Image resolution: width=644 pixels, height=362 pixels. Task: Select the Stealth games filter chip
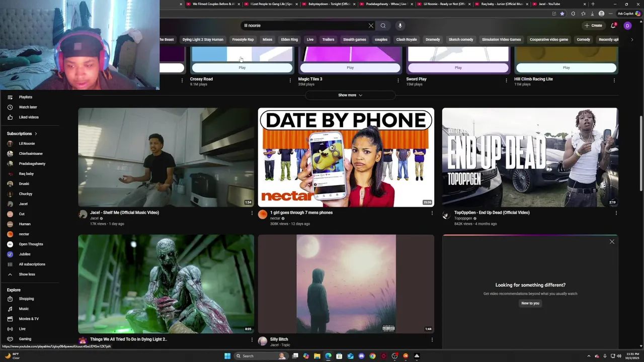click(x=355, y=40)
